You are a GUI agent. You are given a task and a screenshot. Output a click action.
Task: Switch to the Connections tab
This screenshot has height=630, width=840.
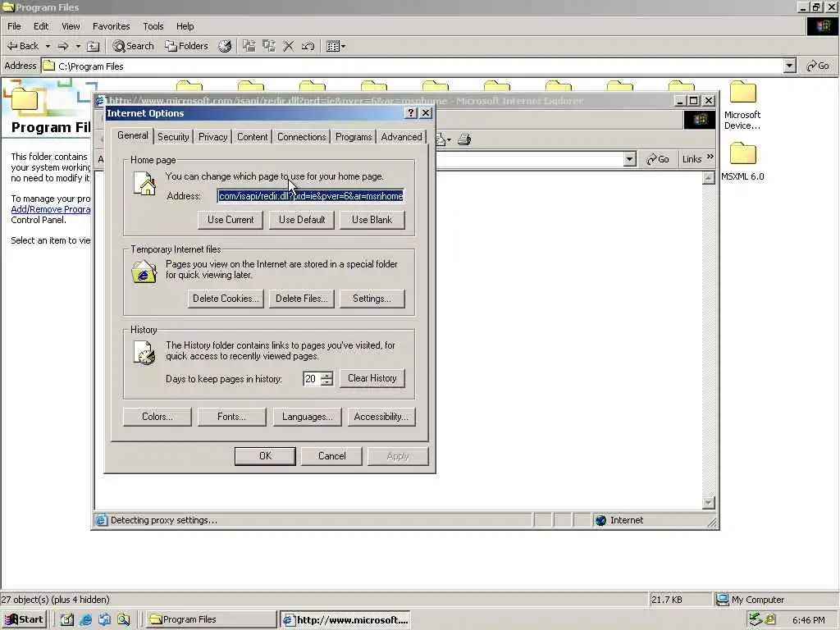pyautogui.click(x=302, y=137)
